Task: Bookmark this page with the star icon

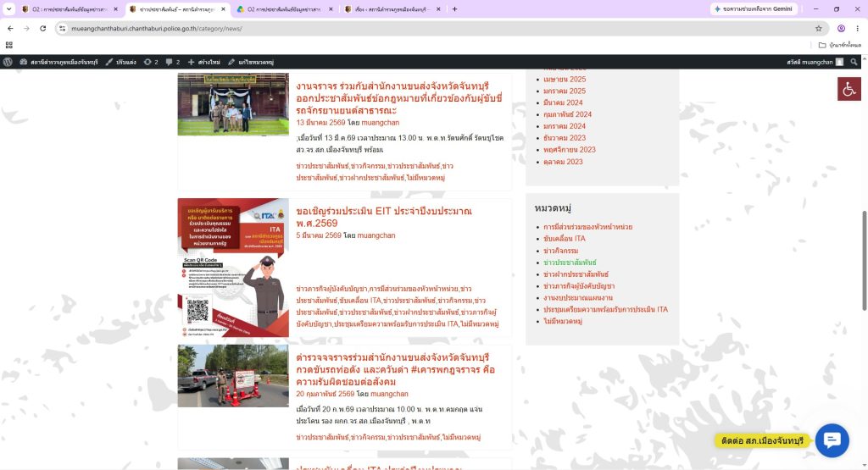Action: 819,28
